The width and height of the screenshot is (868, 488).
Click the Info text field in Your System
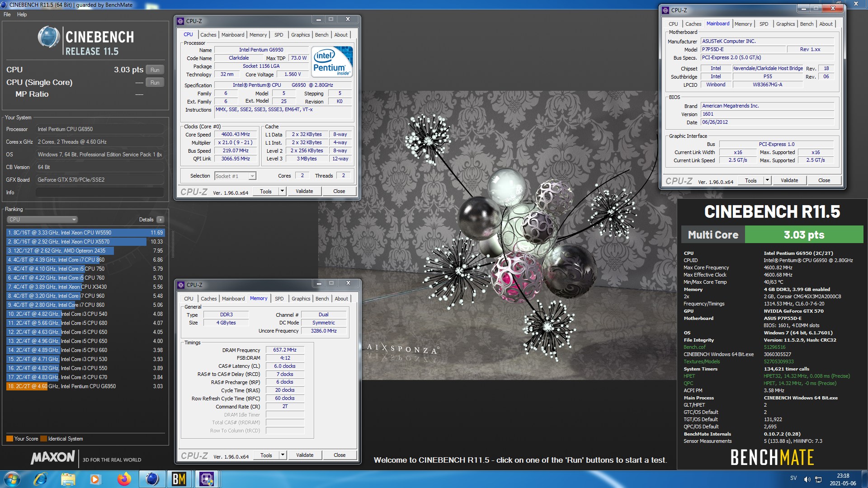(99, 192)
